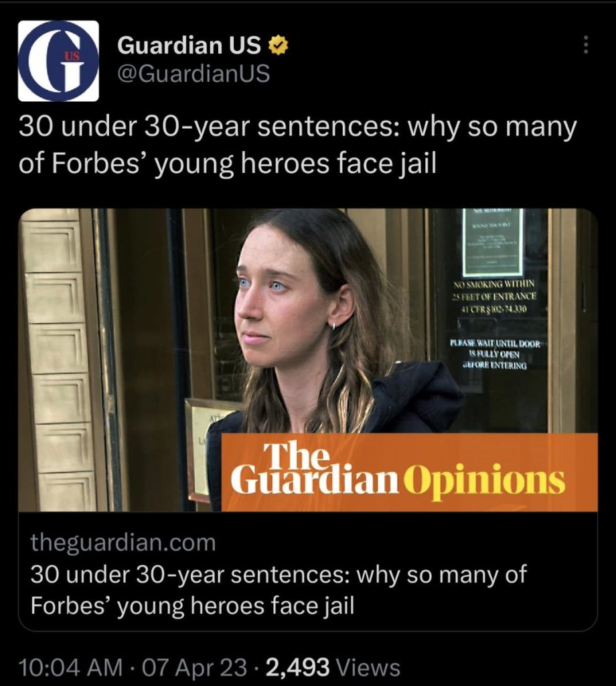Click the Guardian US display name
Viewport: 616px width, 686px height.
coord(191,45)
